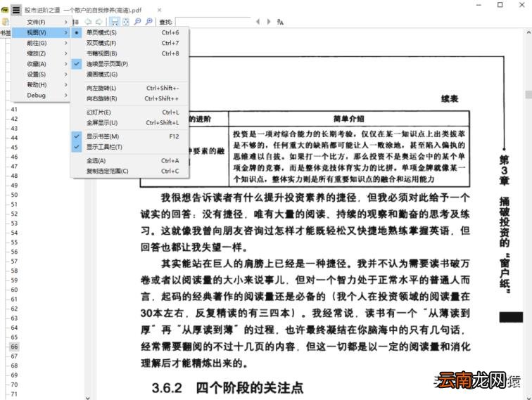This screenshot has width=532, height=400.
Task: Jump to bookmark entry 45
Action: coord(14,148)
